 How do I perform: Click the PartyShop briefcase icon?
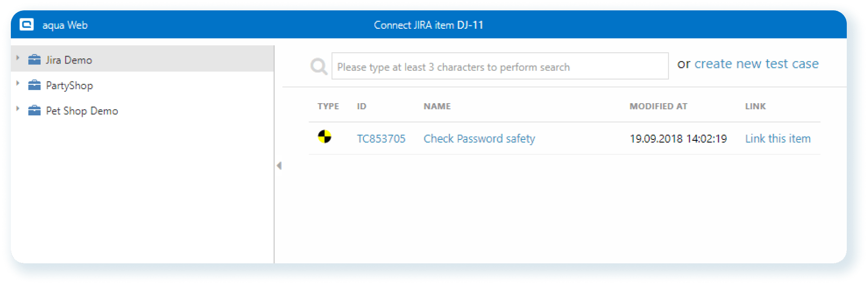pos(34,85)
